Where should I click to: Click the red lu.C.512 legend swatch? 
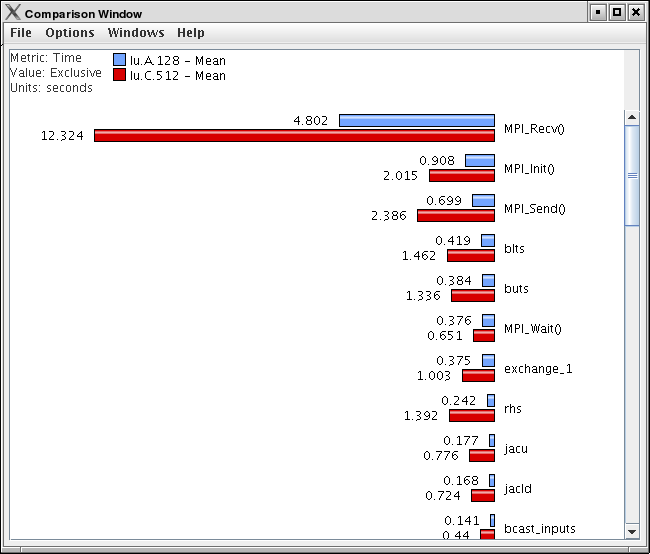pyautogui.click(x=119, y=75)
